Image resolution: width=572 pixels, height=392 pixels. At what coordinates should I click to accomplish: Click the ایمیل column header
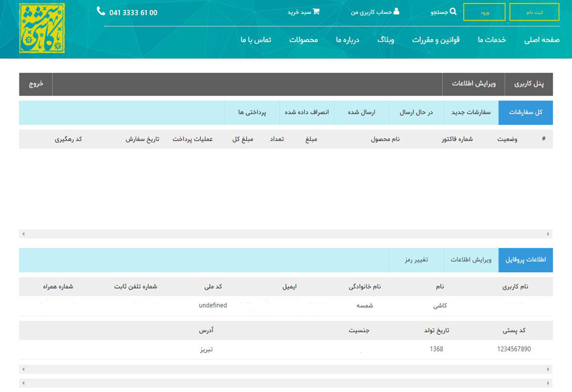click(289, 287)
